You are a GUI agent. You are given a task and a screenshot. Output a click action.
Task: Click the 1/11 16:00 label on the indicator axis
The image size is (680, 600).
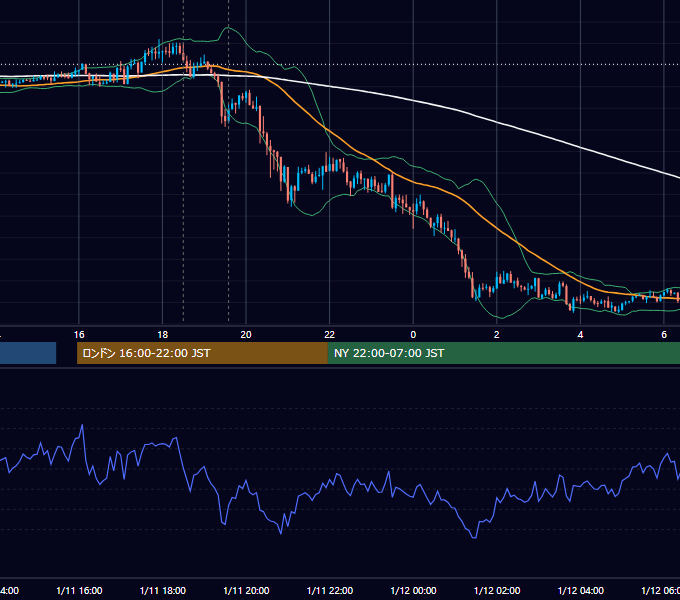pos(79,590)
